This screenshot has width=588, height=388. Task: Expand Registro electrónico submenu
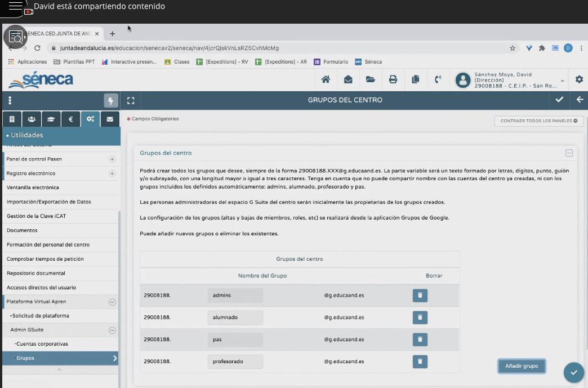[x=112, y=173]
